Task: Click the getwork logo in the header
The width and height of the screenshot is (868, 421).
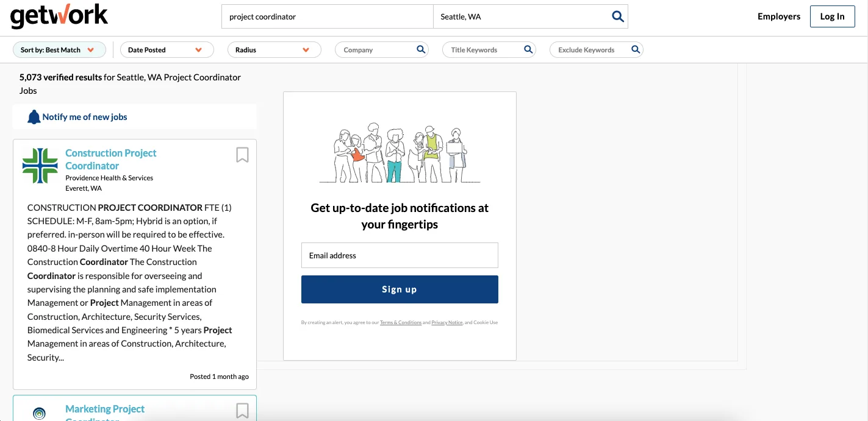Action: pos(59,16)
